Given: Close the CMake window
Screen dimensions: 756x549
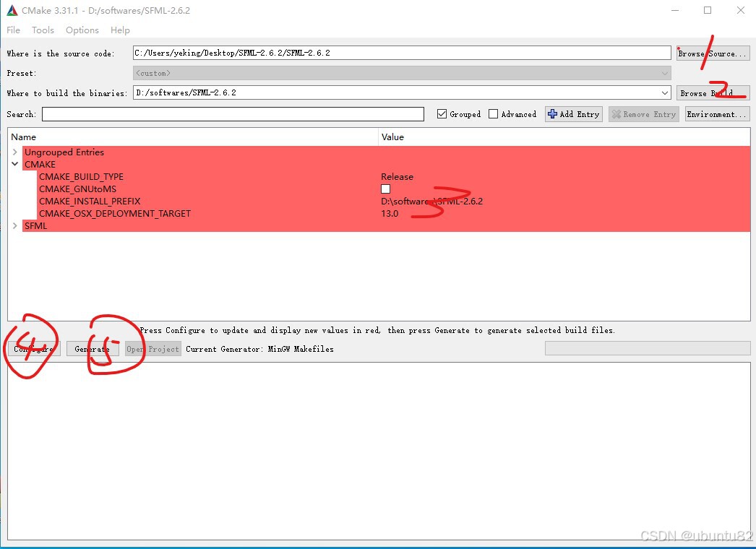Looking at the screenshot, I should (x=741, y=11).
